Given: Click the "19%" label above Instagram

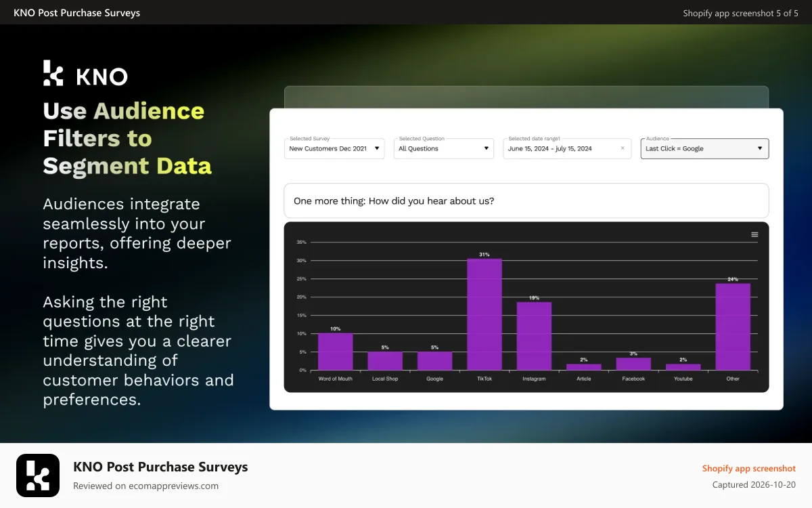Looking at the screenshot, I should click(x=534, y=298).
